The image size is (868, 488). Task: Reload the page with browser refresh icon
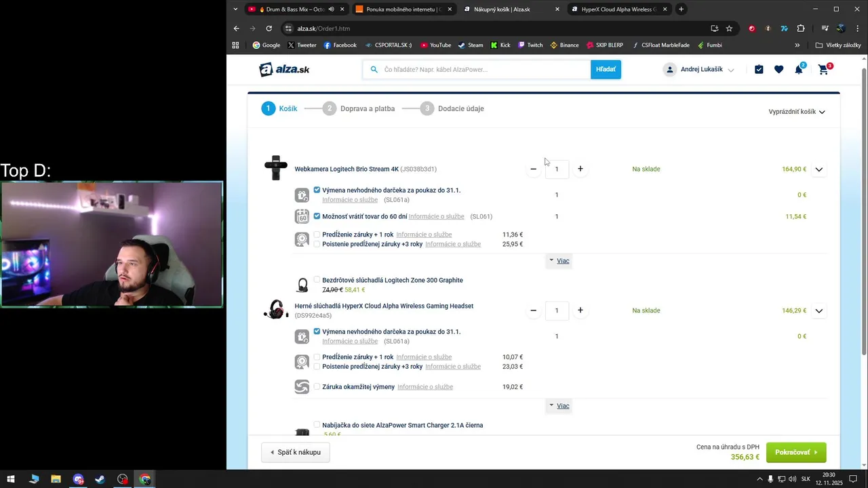[x=269, y=28]
